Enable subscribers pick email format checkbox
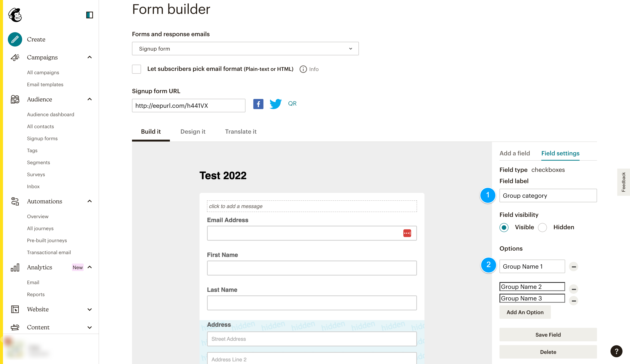The height and width of the screenshot is (364, 630). pyautogui.click(x=136, y=69)
